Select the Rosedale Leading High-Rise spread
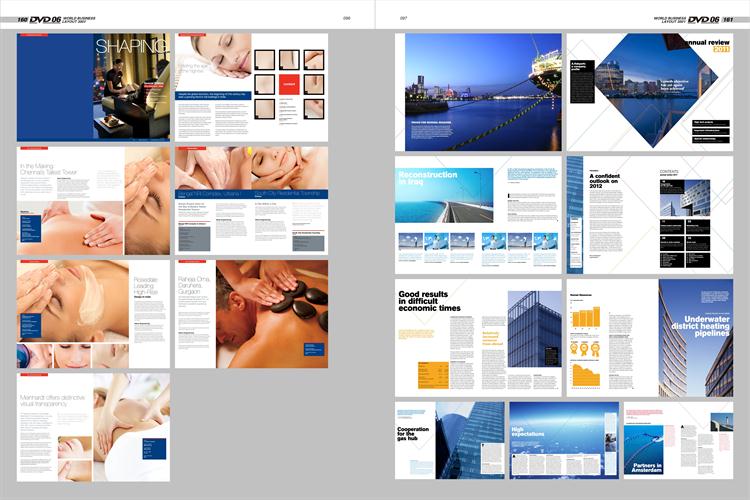Screen dimensions: 750x500 (94, 314)
